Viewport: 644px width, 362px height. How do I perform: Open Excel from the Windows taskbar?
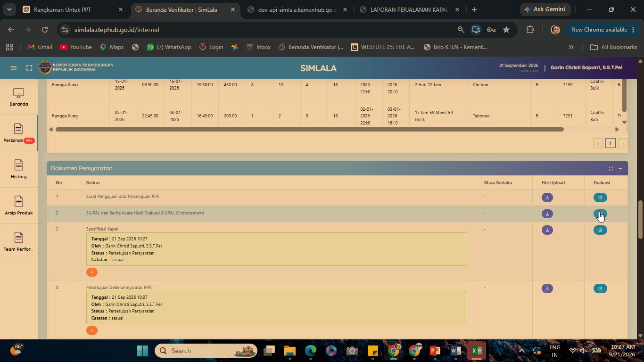(476, 351)
